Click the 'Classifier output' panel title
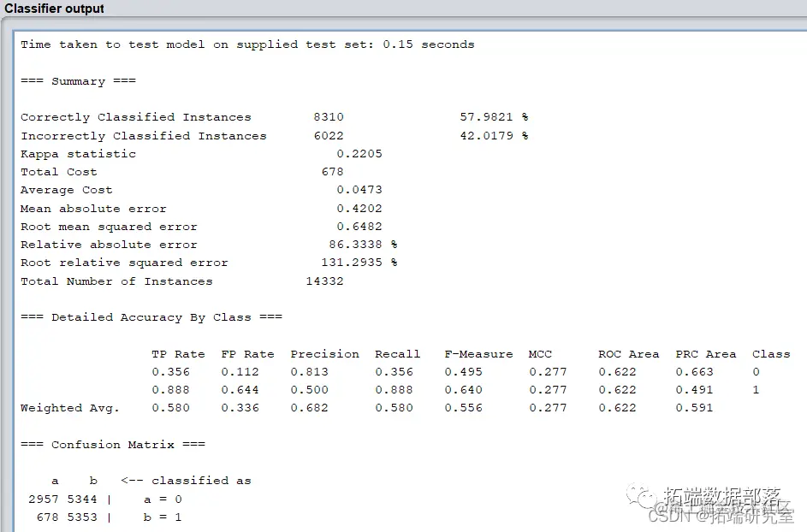807x532 pixels. pyautogui.click(x=54, y=9)
